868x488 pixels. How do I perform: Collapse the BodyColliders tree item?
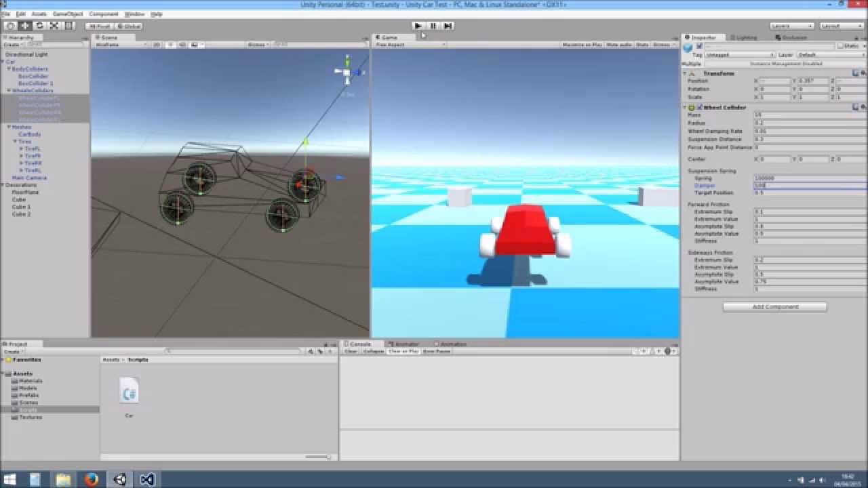(9, 69)
